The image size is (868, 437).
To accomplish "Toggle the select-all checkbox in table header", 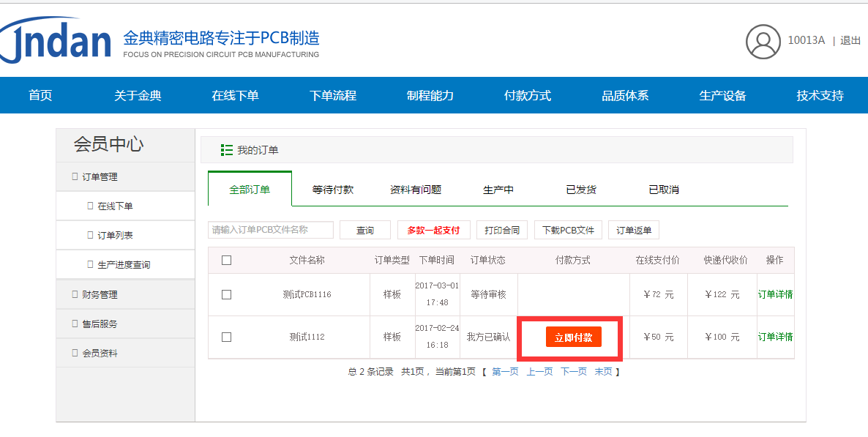I will [226, 260].
